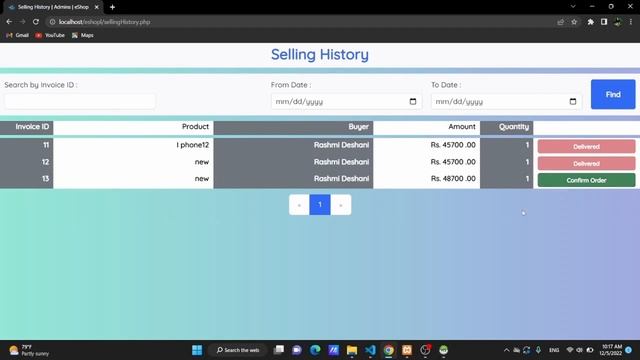Open the Gmail bookmark

pos(17,36)
